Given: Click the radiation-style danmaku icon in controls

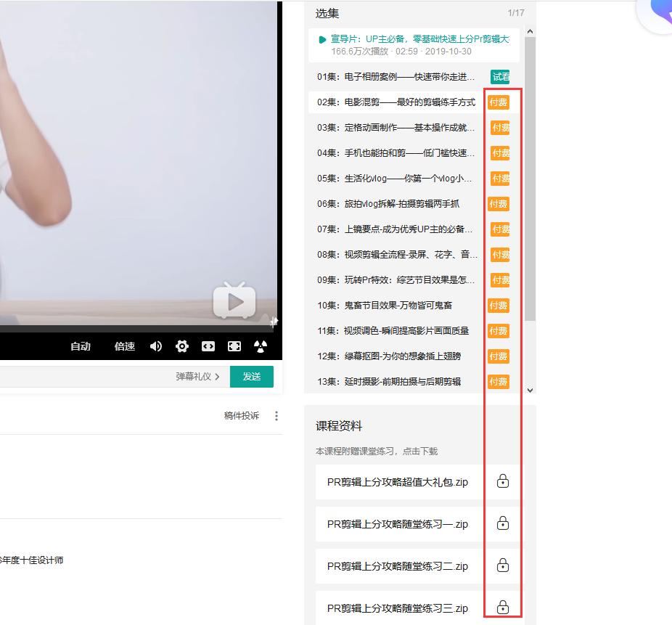Looking at the screenshot, I should [261, 346].
